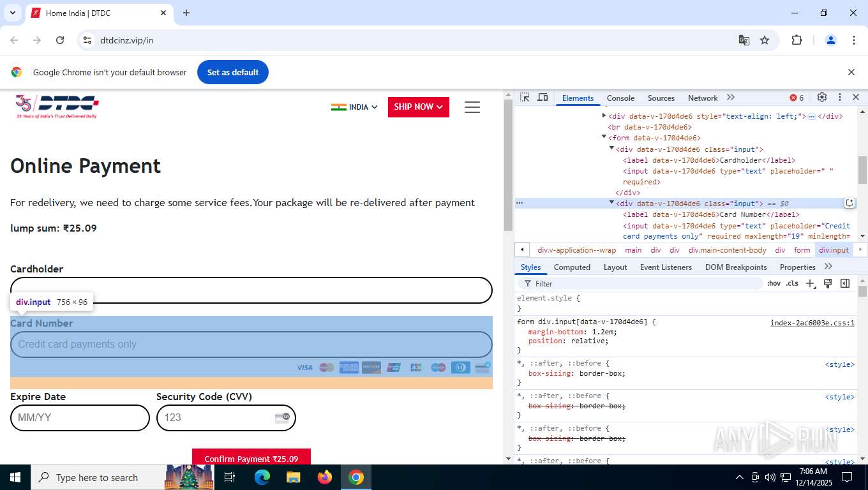Select div.v-application--wrap in the breadcrumb
This screenshot has width=868, height=490.
(576, 250)
